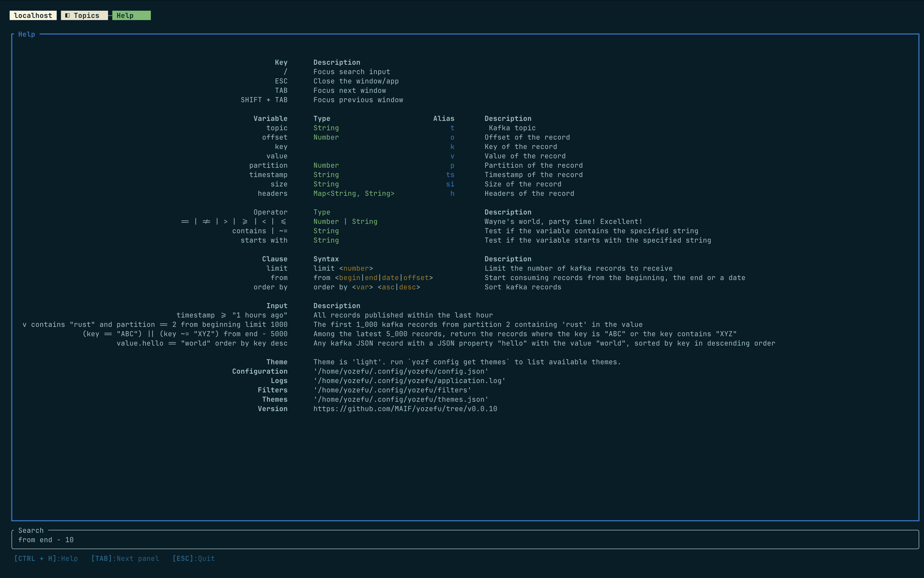Click the filters directory path
This screenshot has height=578, width=924.
392,390
